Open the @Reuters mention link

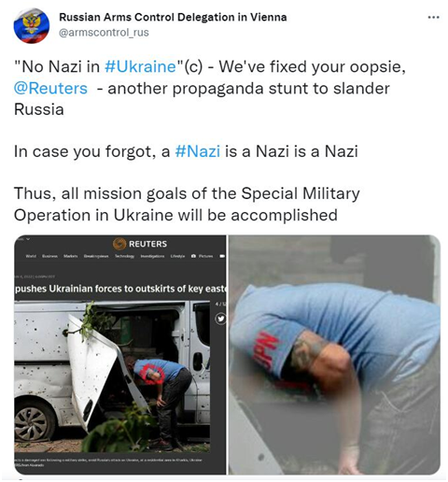(50, 88)
